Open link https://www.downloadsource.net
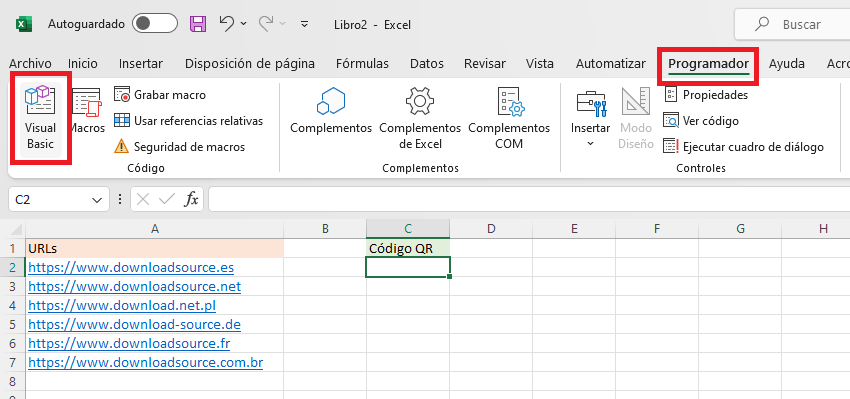This screenshot has height=399, width=850. [x=134, y=286]
